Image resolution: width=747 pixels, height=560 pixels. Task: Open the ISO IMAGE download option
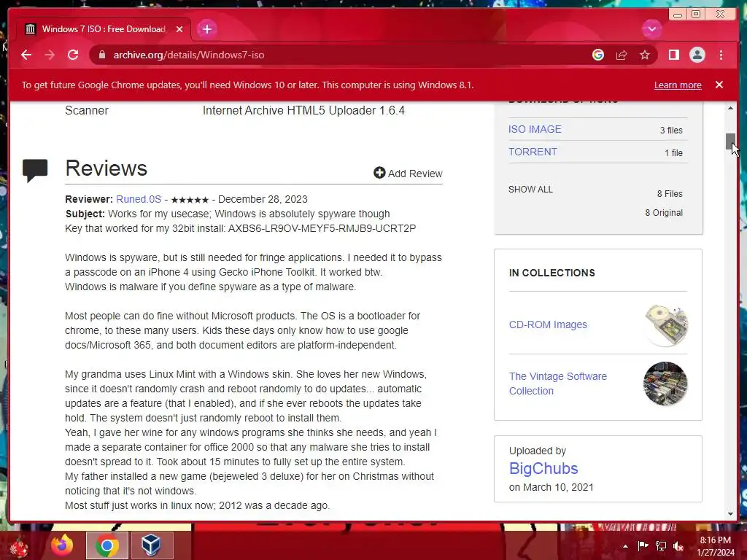(535, 129)
